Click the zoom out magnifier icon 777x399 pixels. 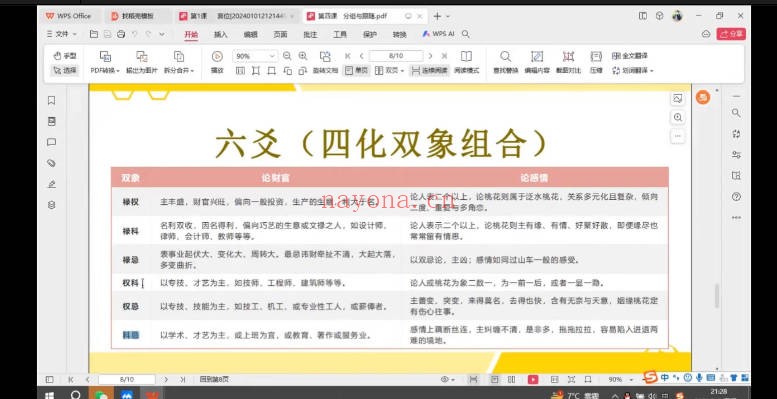287,56
